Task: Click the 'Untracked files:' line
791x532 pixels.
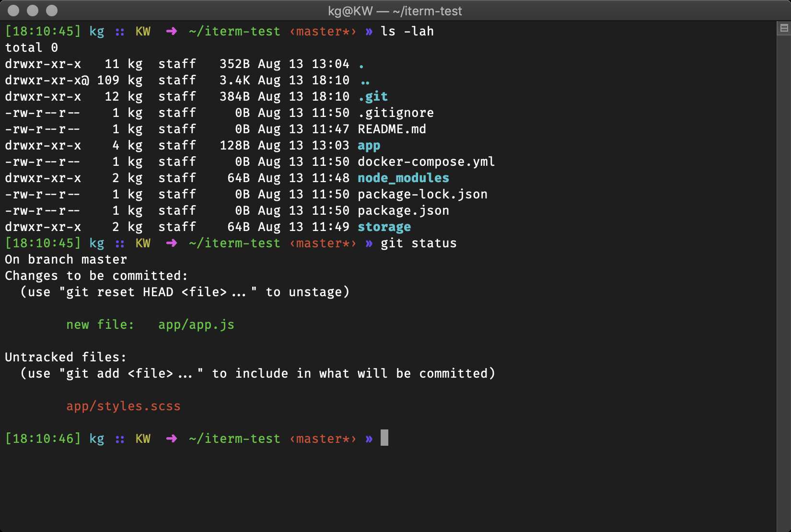Action: [66, 357]
